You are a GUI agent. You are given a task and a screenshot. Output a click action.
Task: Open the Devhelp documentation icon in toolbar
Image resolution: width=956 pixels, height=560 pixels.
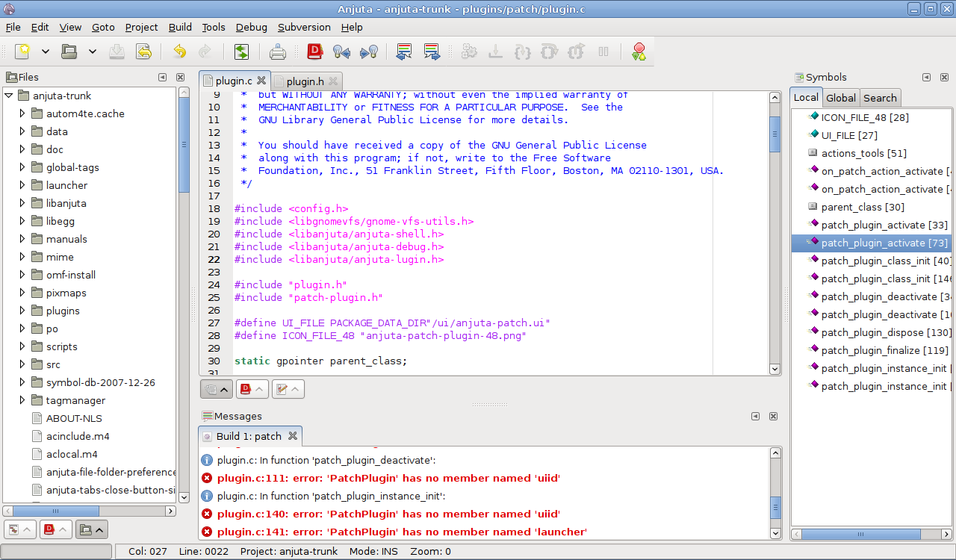(314, 51)
